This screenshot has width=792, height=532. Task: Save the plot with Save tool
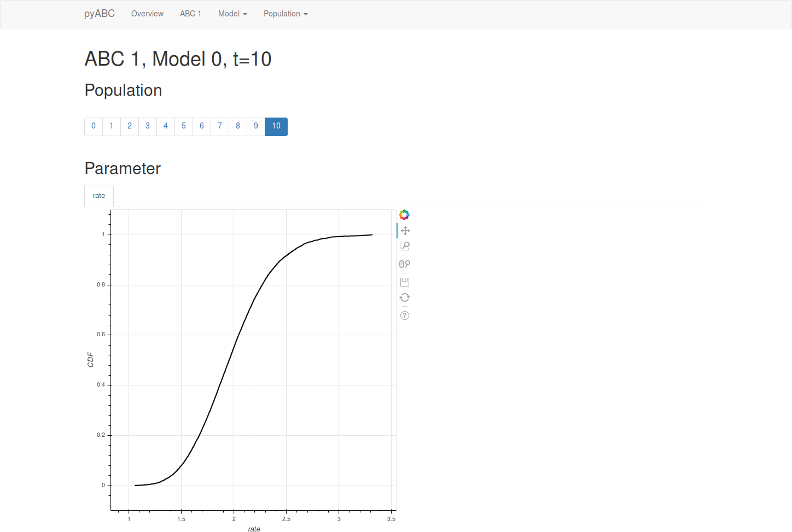pyautogui.click(x=405, y=282)
